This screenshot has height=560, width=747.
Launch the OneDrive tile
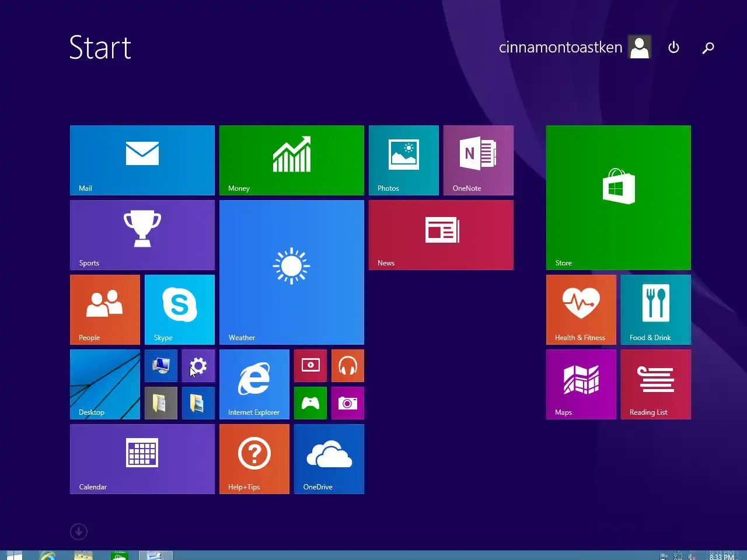point(329,459)
